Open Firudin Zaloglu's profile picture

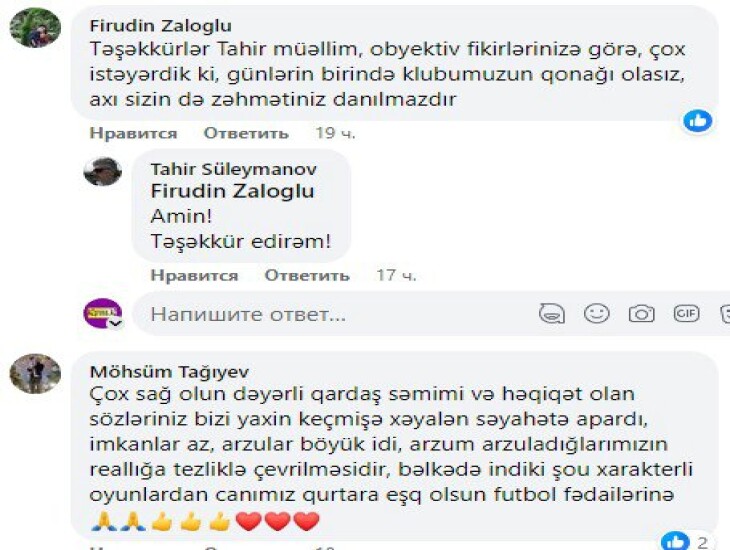pos(35,27)
